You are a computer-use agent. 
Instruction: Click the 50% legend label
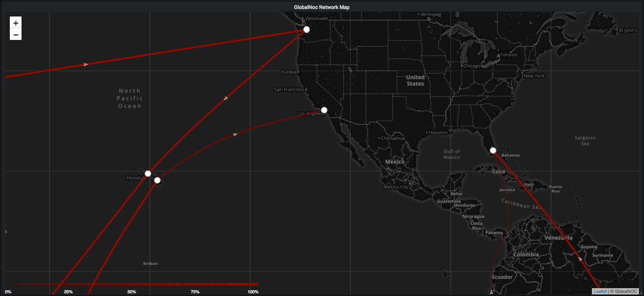tap(132, 292)
